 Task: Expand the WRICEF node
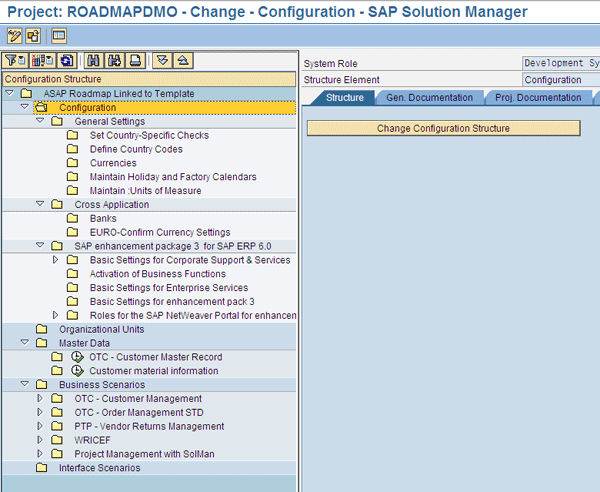coord(40,440)
